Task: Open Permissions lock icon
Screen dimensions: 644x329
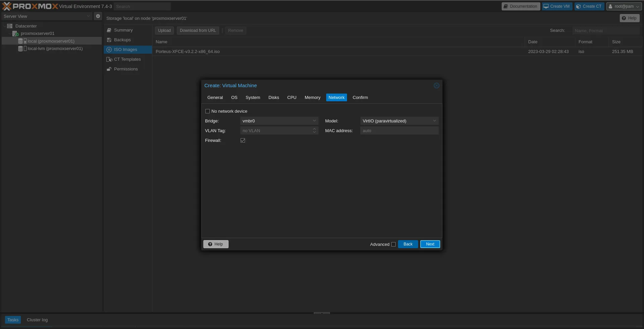Action: [109, 69]
